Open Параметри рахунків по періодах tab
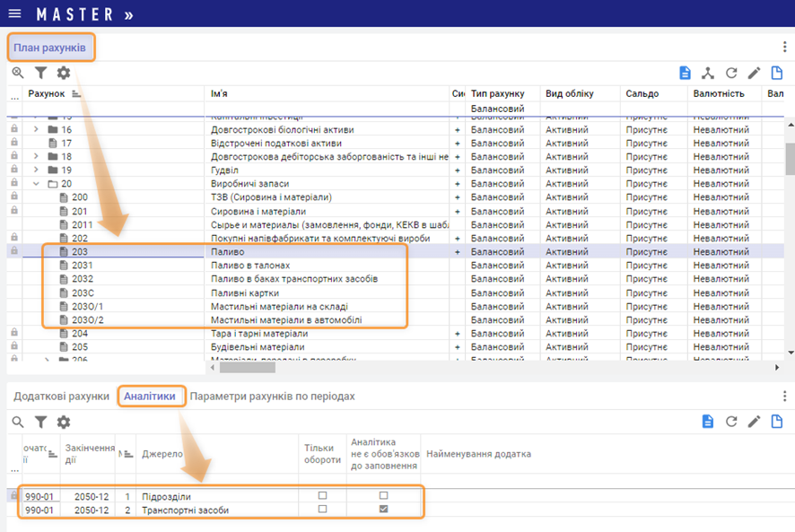 pyautogui.click(x=272, y=396)
